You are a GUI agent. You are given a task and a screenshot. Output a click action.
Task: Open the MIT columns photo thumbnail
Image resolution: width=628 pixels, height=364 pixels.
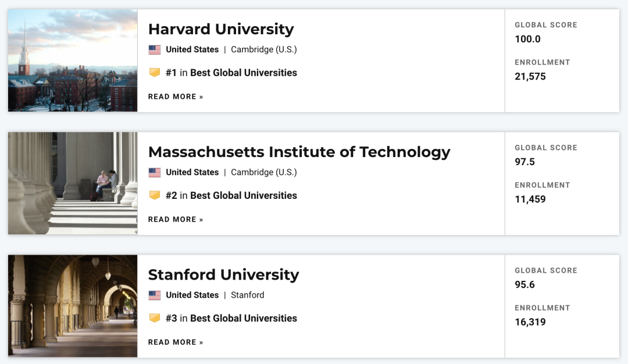(73, 183)
